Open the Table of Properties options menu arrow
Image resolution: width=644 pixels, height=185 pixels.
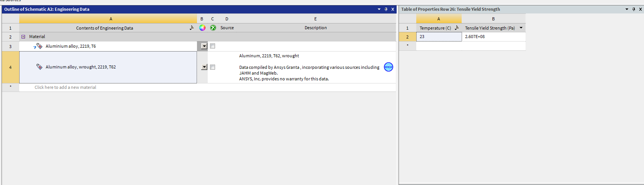click(627, 9)
